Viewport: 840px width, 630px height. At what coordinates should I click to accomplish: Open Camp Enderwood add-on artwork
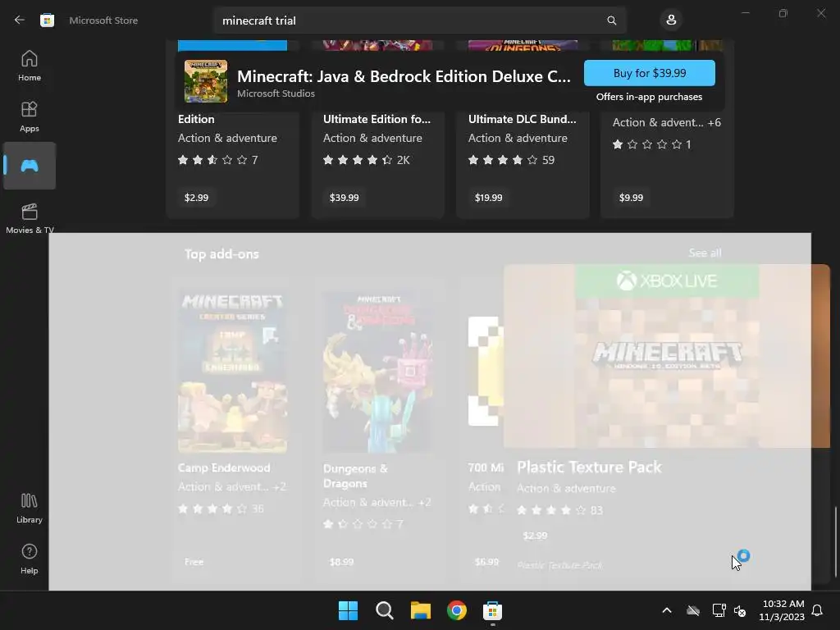coord(232,372)
